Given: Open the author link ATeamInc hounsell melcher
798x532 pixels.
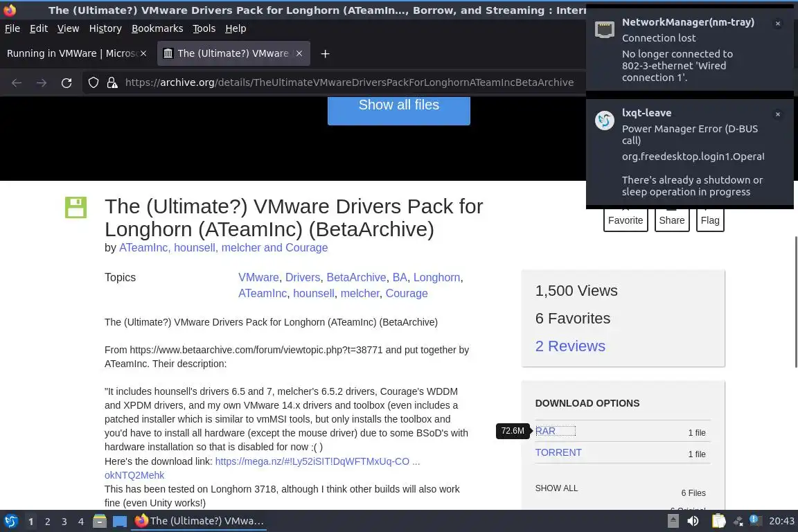Looking at the screenshot, I should click(224, 247).
